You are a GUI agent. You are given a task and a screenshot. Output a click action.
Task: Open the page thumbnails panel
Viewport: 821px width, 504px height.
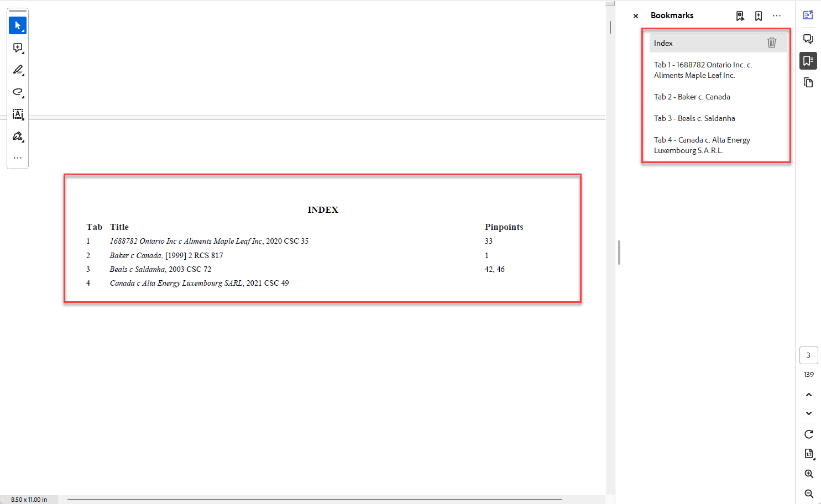coord(808,83)
